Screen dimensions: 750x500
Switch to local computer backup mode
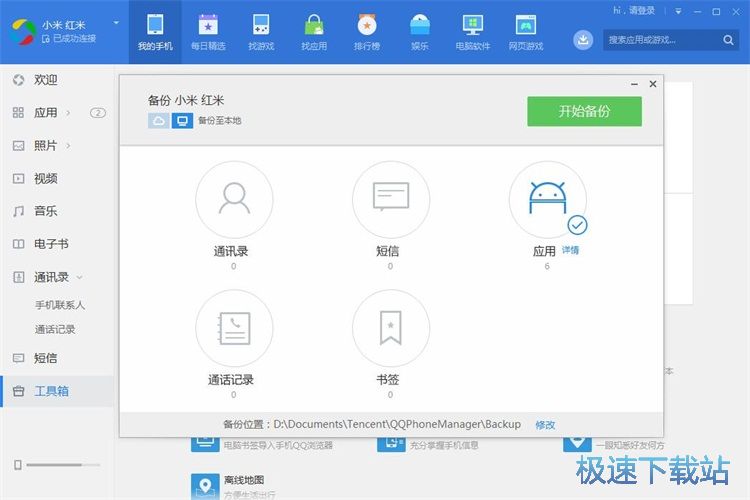182,121
